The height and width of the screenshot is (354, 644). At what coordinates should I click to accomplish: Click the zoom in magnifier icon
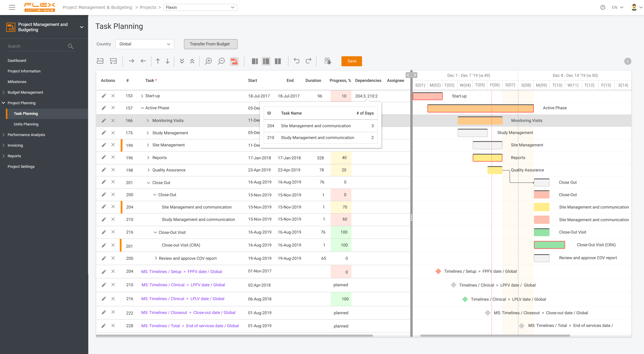tap(208, 61)
